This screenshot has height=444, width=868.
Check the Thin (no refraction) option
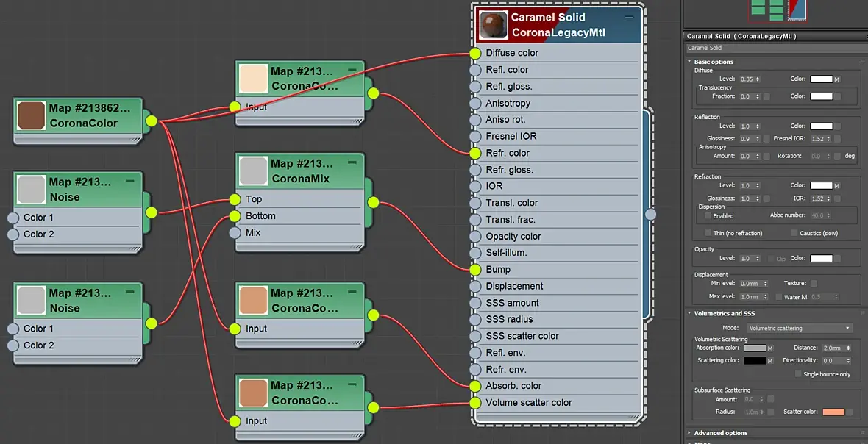point(708,233)
